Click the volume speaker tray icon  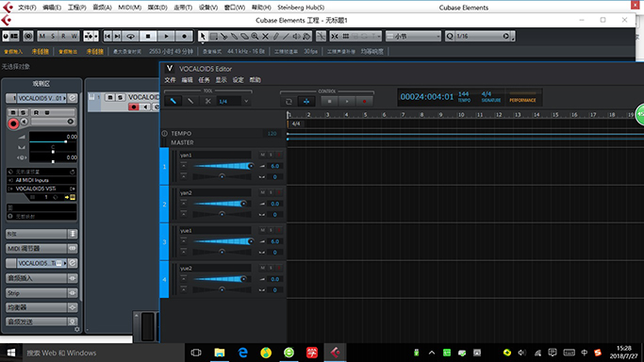[521, 353]
